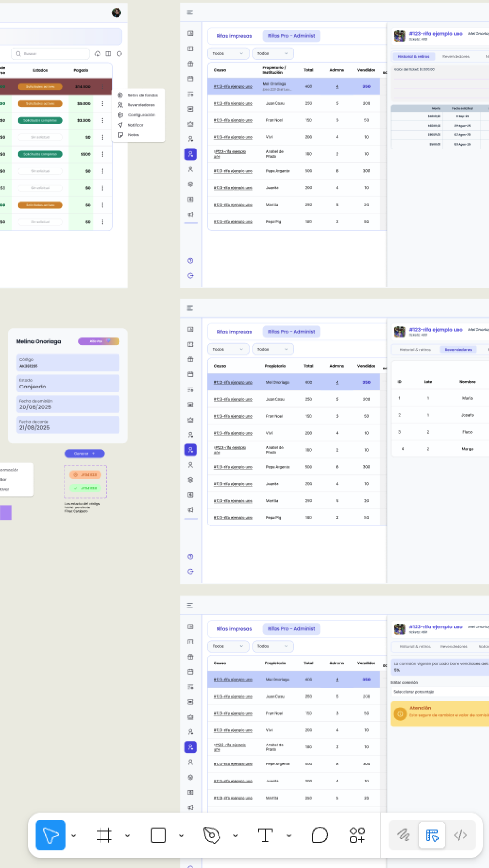Select Notas context menu entry
The width and height of the screenshot is (489, 868).
(x=128, y=135)
